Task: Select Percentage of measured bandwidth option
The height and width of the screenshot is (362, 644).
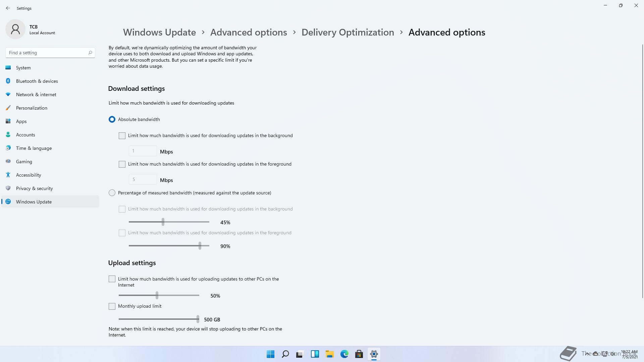Action: click(112, 193)
